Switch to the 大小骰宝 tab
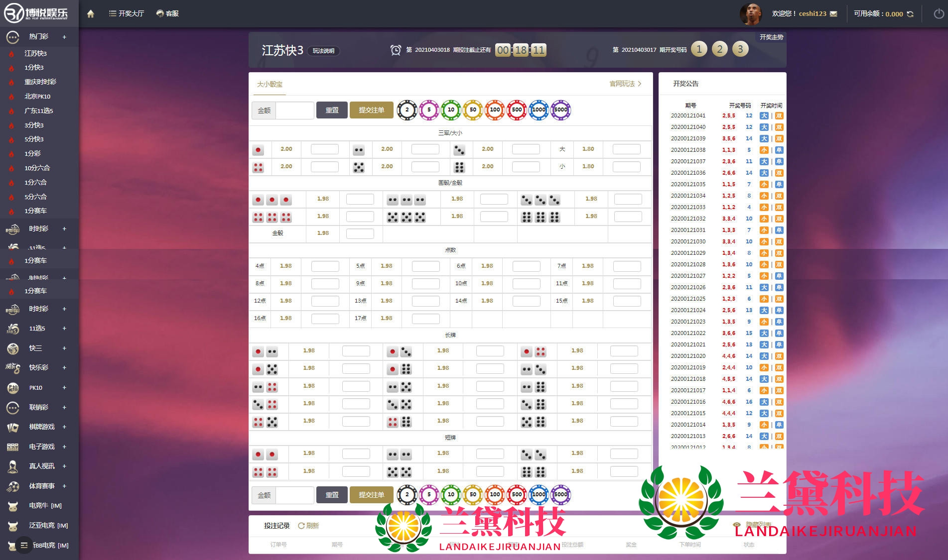 (x=270, y=85)
